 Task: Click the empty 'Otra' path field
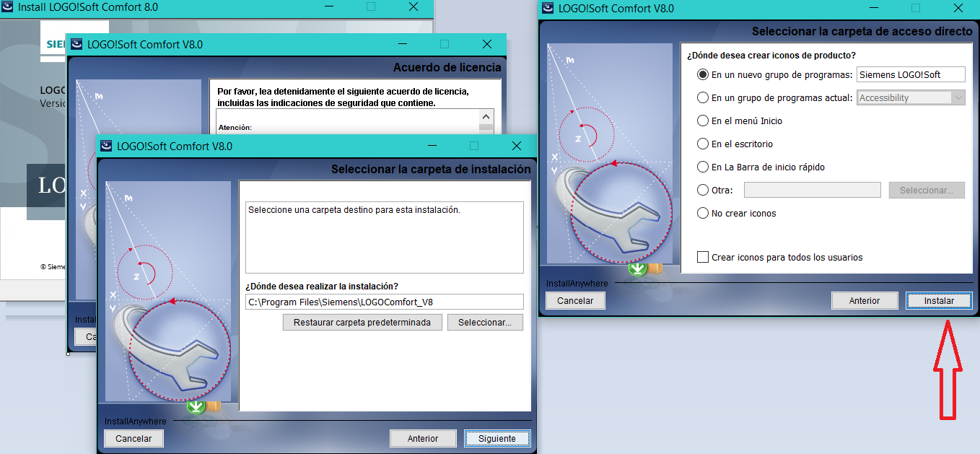click(813, 190)
